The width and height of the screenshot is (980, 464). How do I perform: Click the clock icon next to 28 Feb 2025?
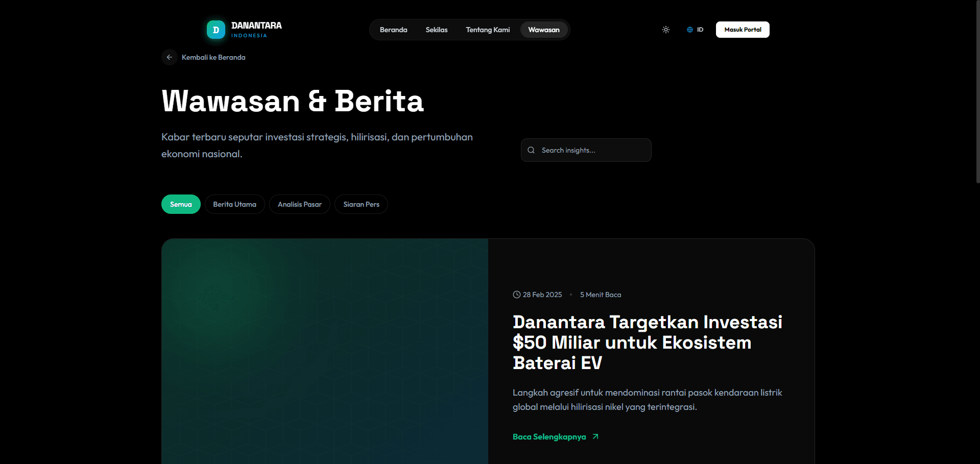point(516,294)
